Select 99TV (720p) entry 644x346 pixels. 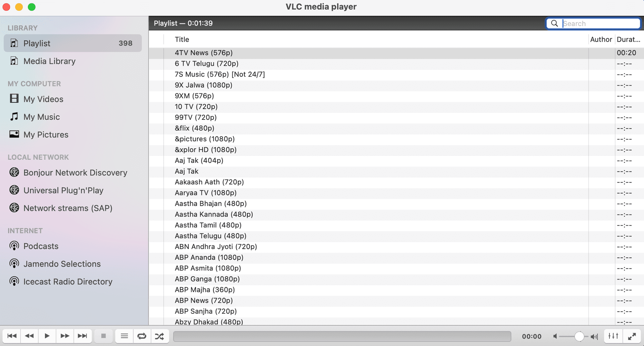tap(396, 117)
